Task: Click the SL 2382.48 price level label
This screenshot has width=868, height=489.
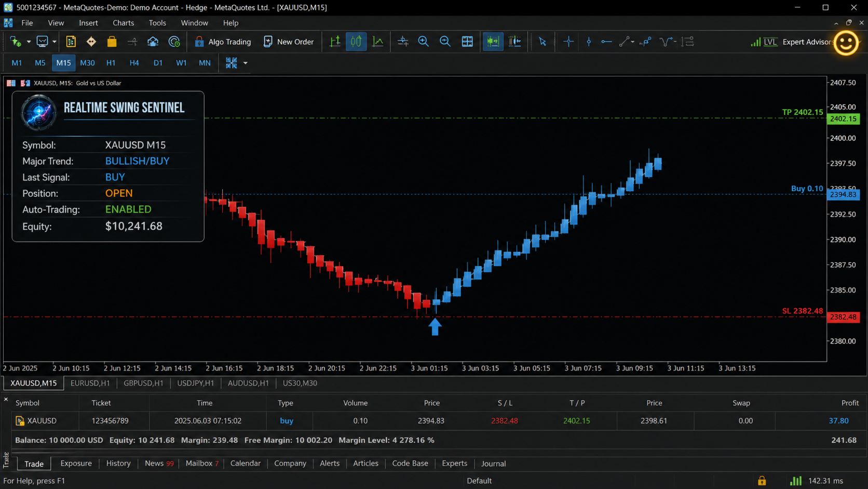Action: (x=803, y=311)
